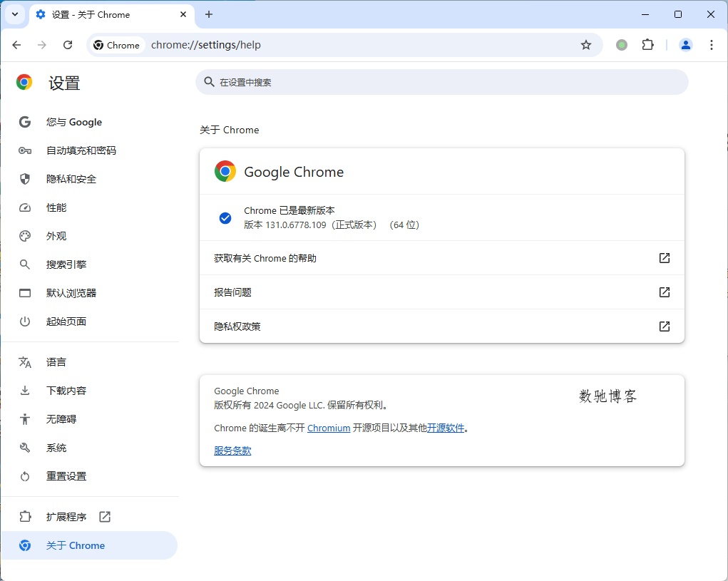Go back with the browser back arrow
Screen dimensions: 728x581
(16, 45)
